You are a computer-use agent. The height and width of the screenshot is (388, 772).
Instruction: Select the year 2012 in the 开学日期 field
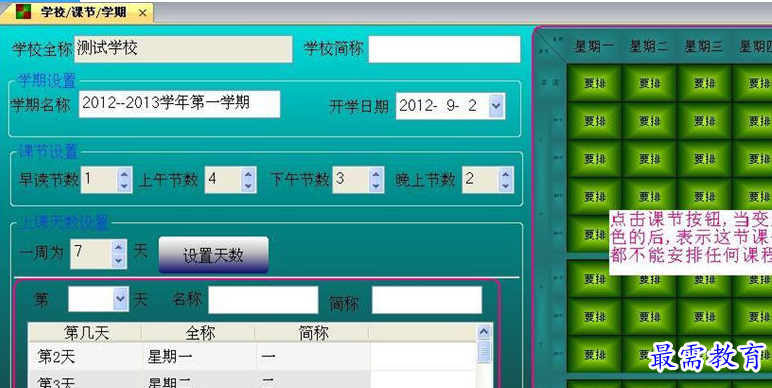pyautogui.click(x=414, y=106)
